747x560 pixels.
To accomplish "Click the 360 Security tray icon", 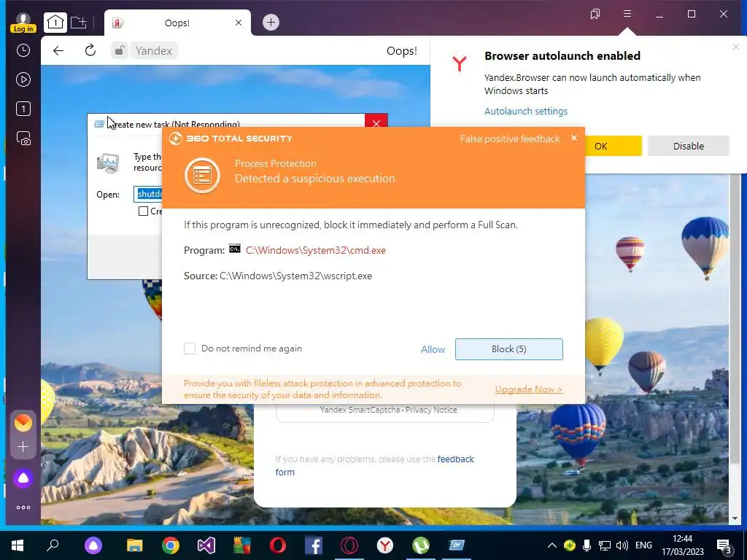I will pos(569,545).
